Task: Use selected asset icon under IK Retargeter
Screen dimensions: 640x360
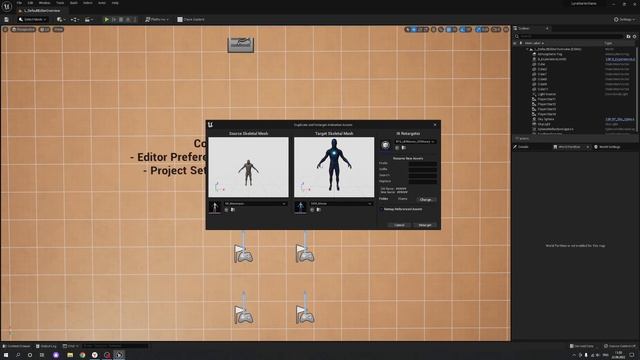Action: click(397, 148)
